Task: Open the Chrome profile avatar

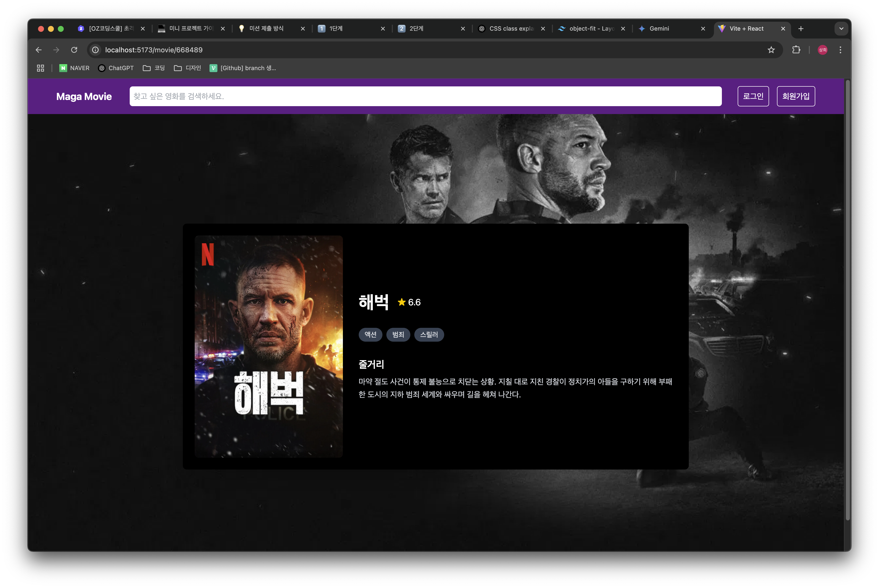Action: point(822,50)
